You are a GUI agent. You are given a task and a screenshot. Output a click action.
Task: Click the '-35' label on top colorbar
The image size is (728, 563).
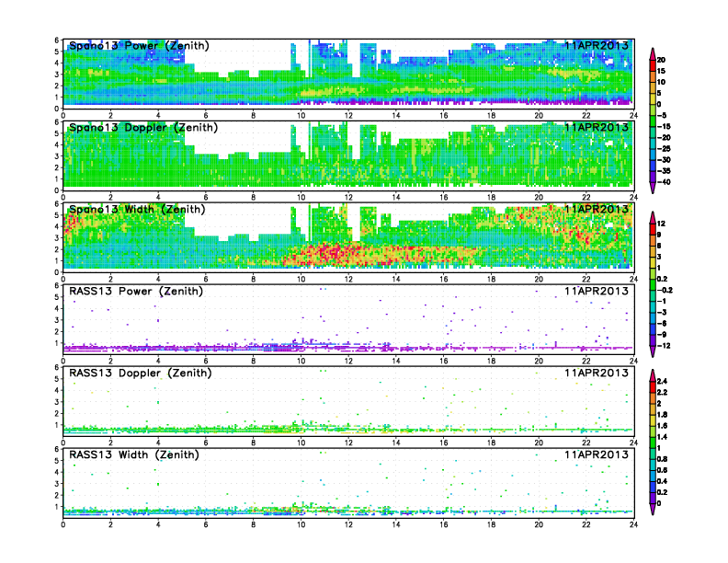click(x=664, y=171)
